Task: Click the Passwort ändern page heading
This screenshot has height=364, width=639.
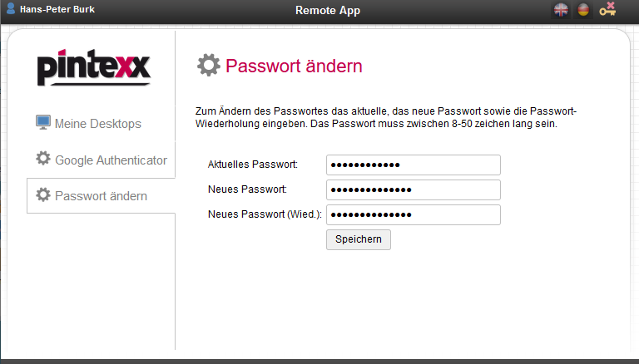Action: point(294,66)
